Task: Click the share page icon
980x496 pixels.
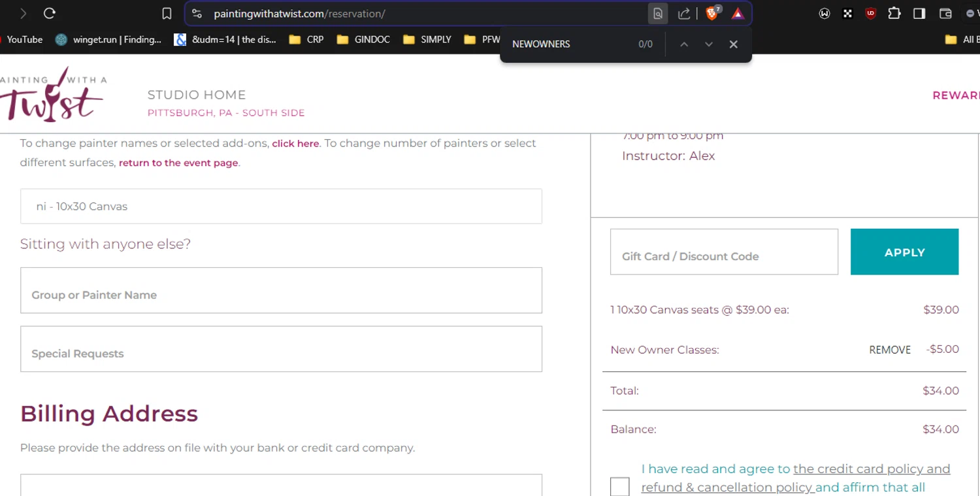Action: click(x=684, y=14)
